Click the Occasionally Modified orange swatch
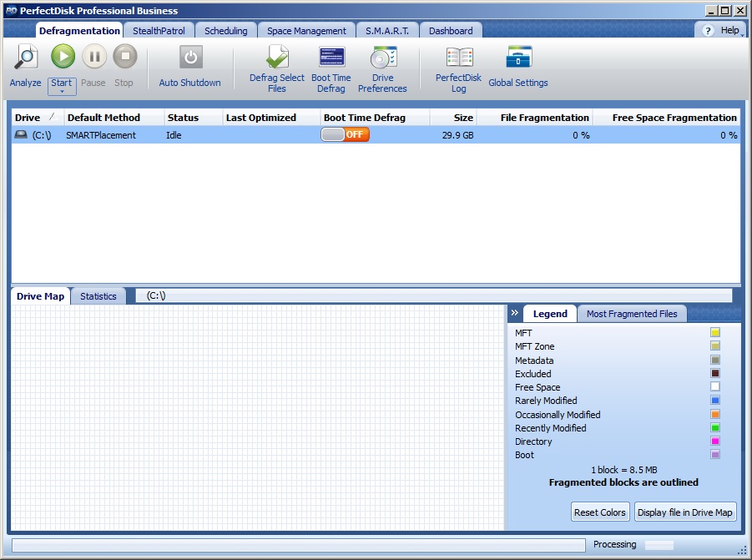This screenshot has height=560, width=752. click(x=715, y=414)
